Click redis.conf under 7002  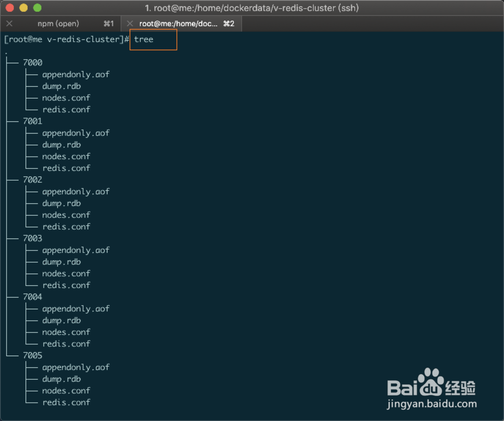point(66,227)
